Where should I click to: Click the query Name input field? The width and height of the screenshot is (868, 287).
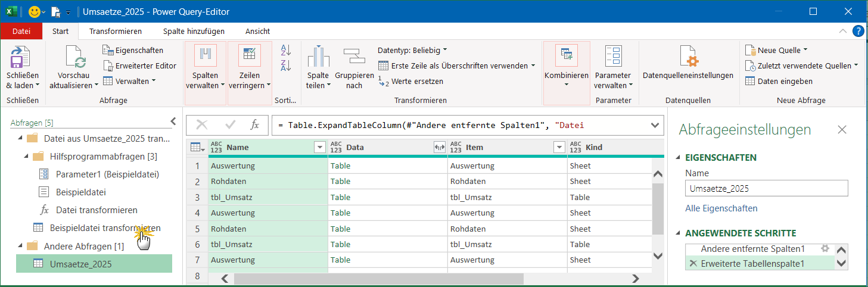[766, 189]
